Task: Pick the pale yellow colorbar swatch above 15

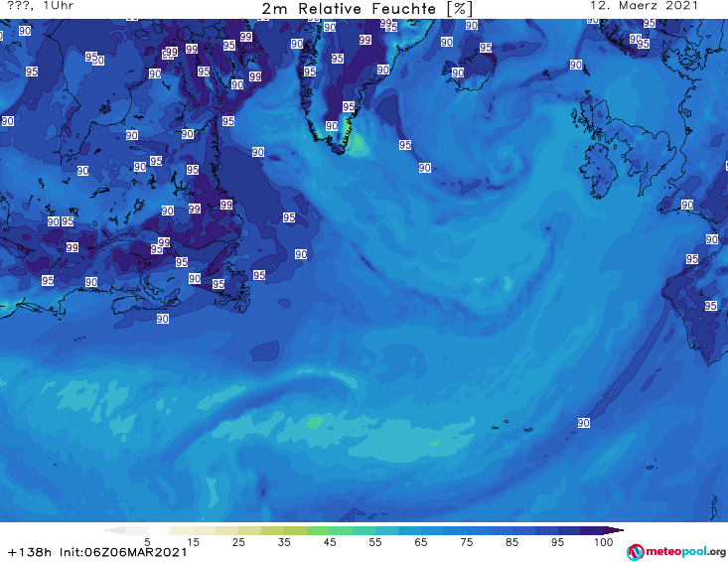Action: point(182,530)
